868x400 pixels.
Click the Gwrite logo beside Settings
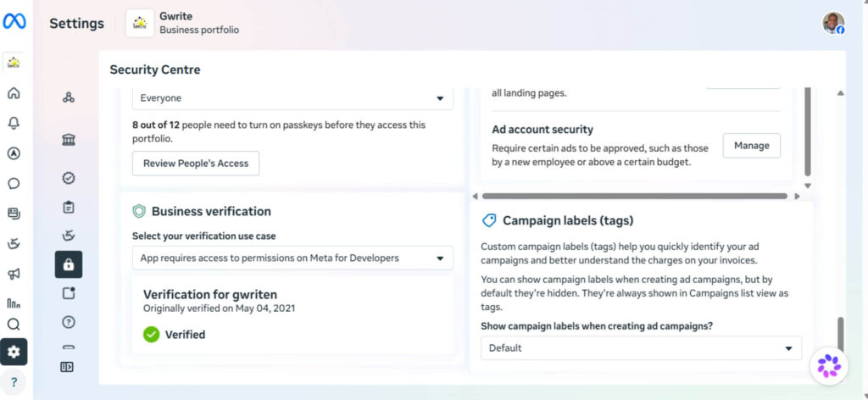coord(140,23)
